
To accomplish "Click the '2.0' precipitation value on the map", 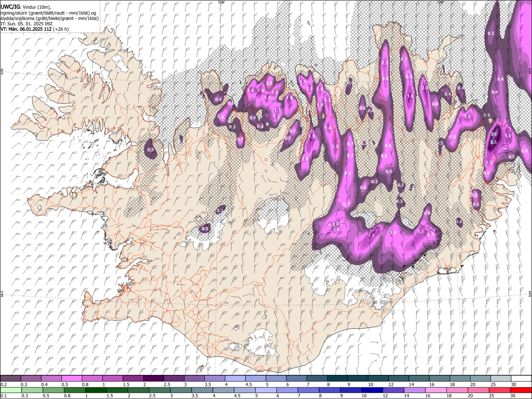I will [425, 88].
